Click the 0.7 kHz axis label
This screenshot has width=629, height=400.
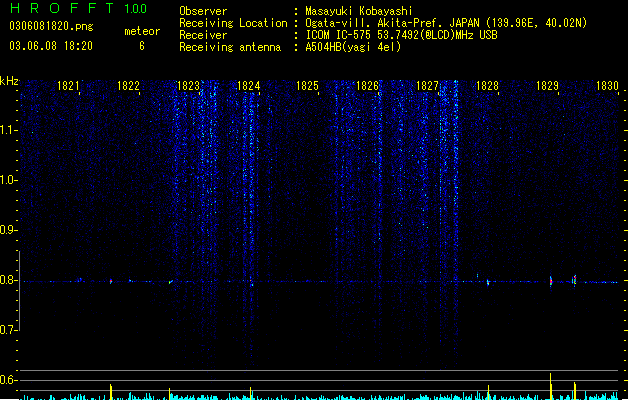click(x=8, y=330)
